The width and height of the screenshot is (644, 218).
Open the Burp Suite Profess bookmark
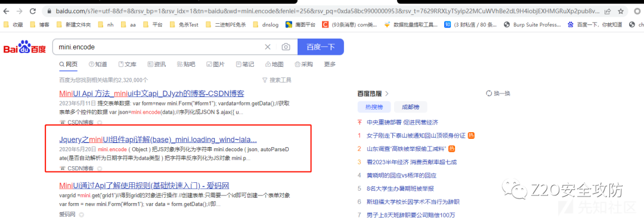click(x=532, y=24)
